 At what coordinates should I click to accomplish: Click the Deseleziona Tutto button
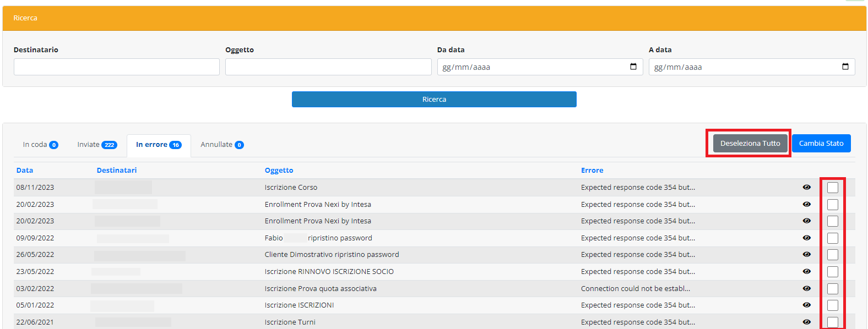tap(750, 144)
